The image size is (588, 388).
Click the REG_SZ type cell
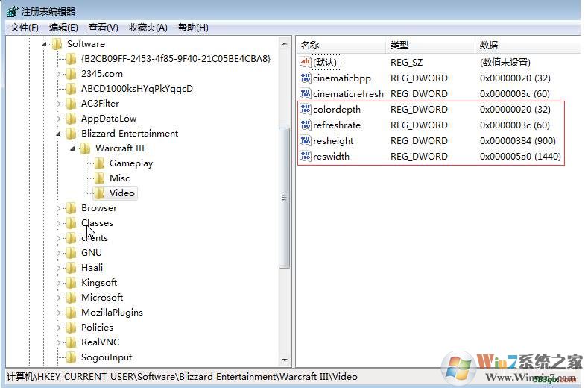pyautogui.click(x=406, y=63)
